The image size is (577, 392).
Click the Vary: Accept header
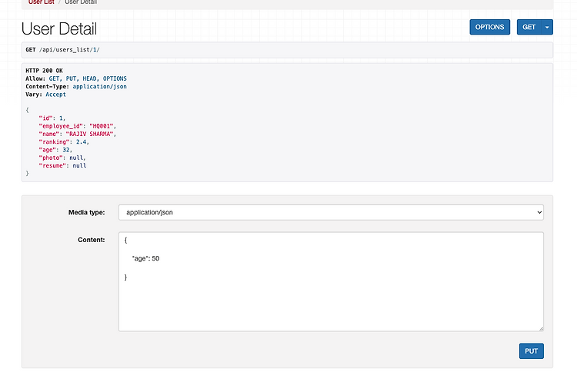45,94
